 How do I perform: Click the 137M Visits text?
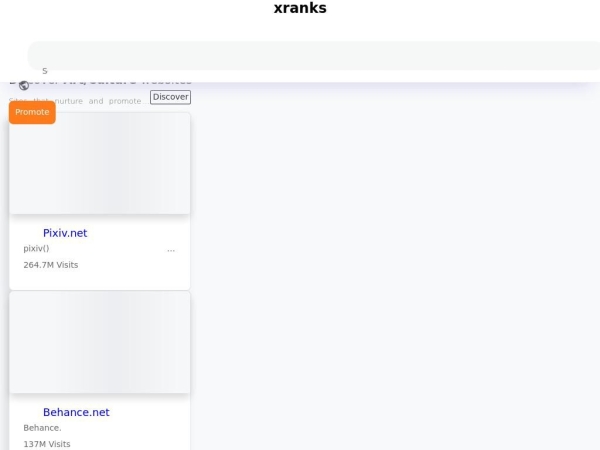point(47,444)
